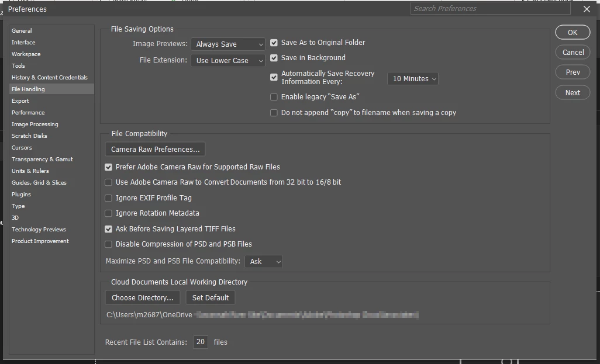Click the Set Default button
The height and width of the screenshot is (364, 600).
click(x=210, y=297)
